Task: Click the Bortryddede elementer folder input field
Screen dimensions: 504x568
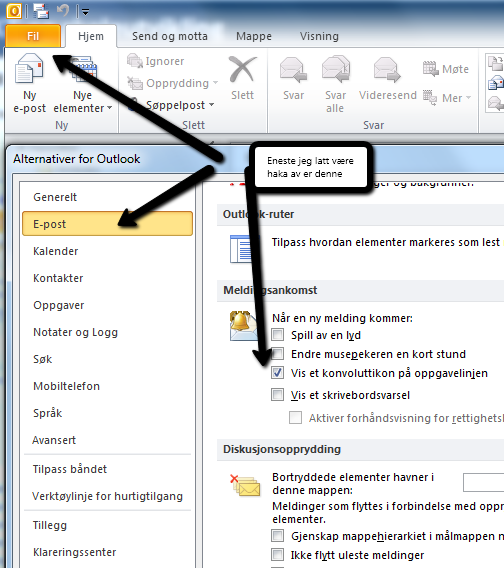Action: tap(484, 483)
